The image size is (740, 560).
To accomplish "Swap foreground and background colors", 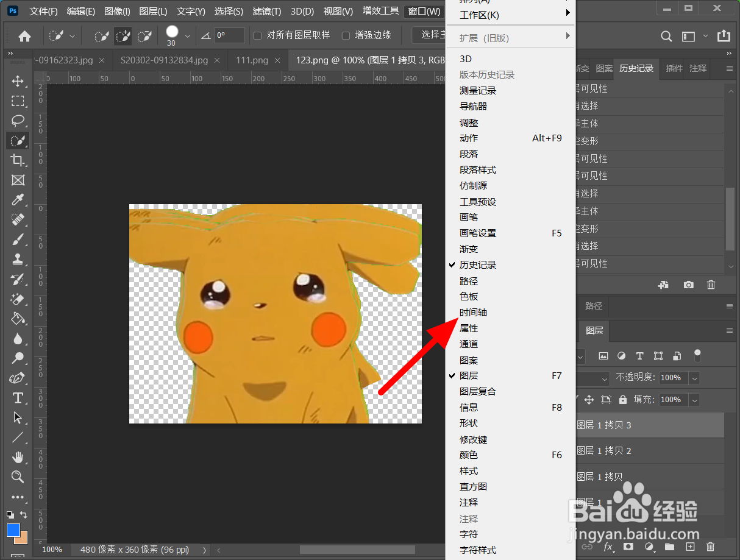I will pos(23,515).
